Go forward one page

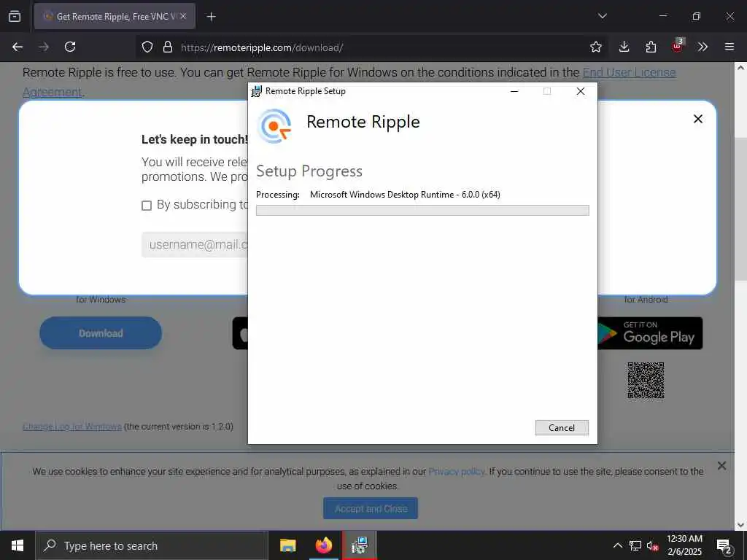pyautogui.click(x=44, y=47)
